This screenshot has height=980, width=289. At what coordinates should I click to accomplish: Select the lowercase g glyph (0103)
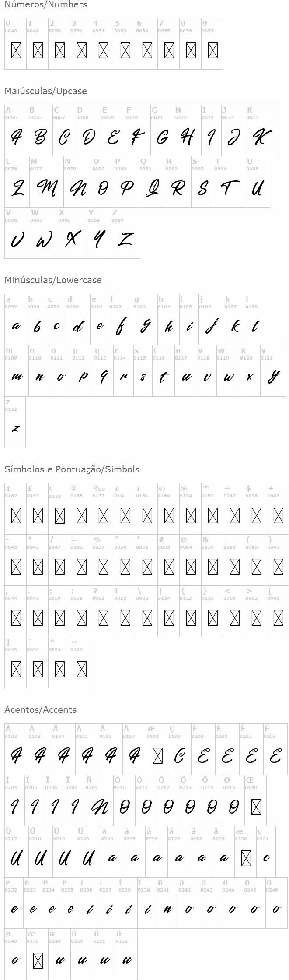(144, 320)
